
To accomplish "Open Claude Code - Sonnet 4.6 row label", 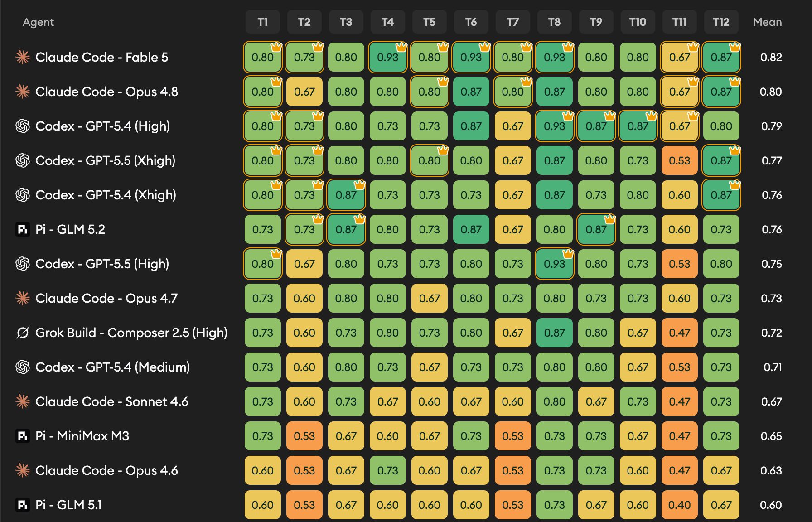I will tap(112, 401).
